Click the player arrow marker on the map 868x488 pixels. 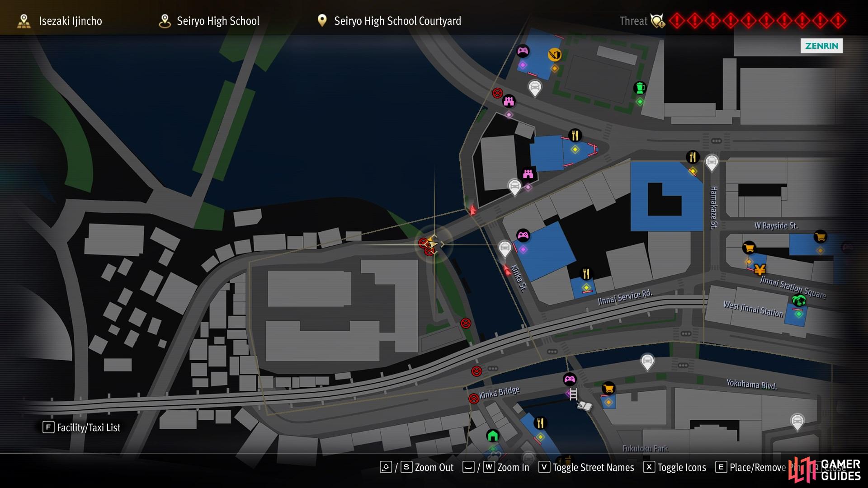tap(433, 244)
